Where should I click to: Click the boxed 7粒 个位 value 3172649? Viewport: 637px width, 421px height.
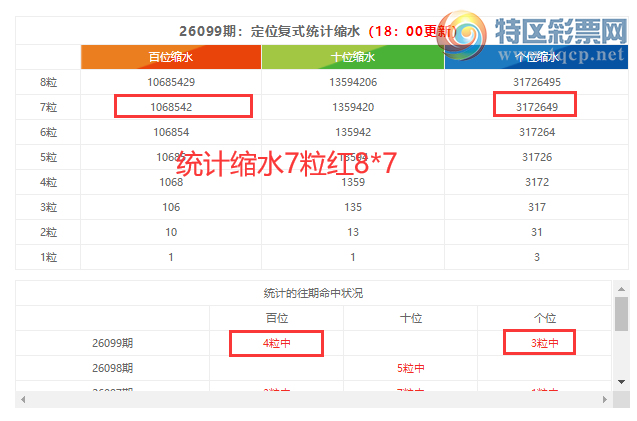click(x=535, y=106)
